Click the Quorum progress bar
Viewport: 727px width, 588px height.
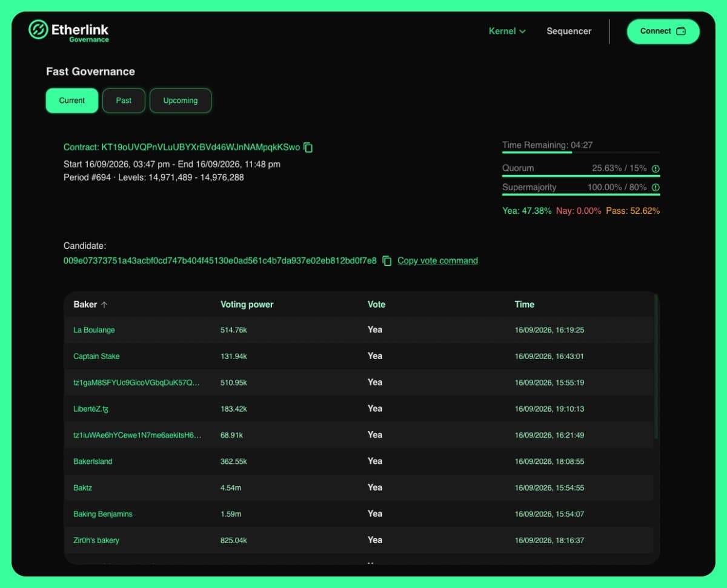(x=581, y=176)
